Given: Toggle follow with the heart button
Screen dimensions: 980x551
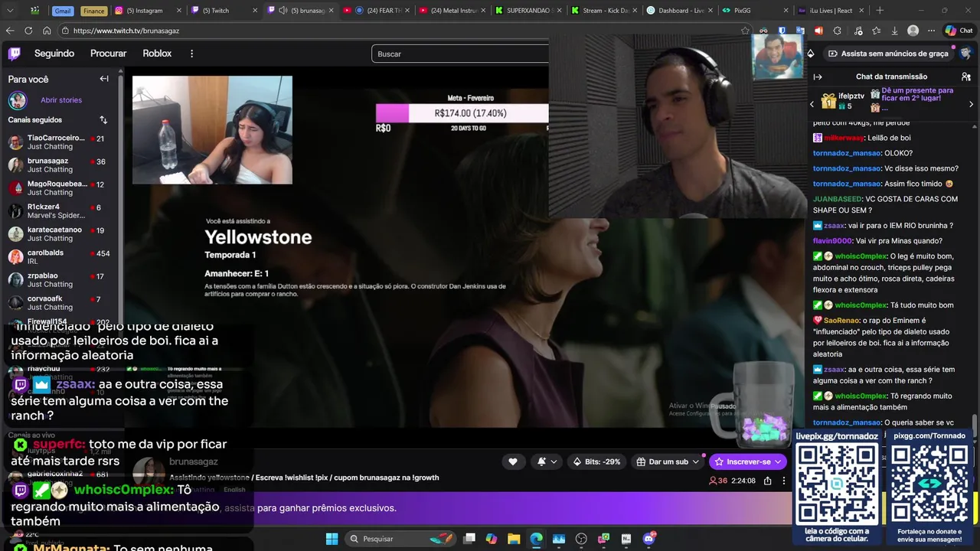Looking at the screenshot, I should click(x=512, y=461).
